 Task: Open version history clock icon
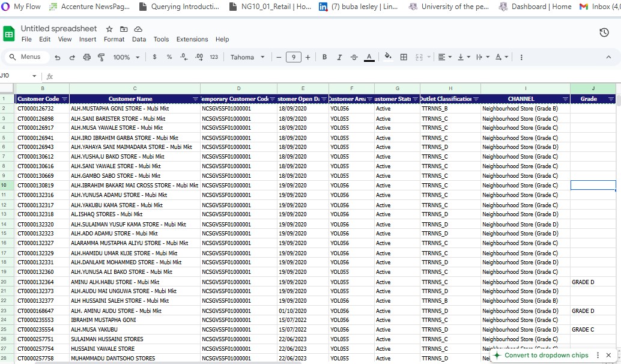604,32
